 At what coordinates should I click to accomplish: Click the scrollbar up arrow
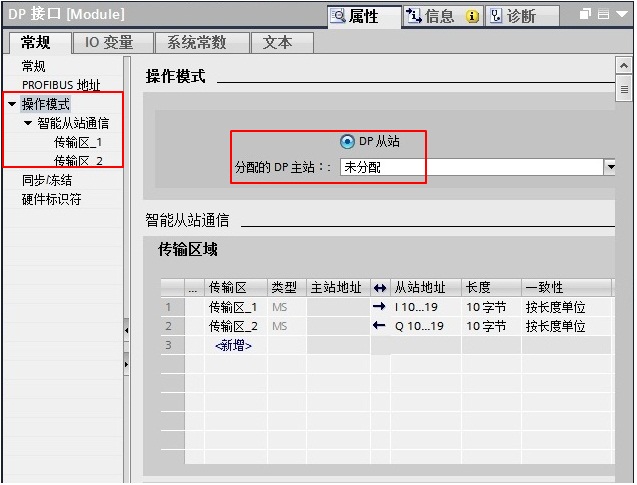pos(624,66)
